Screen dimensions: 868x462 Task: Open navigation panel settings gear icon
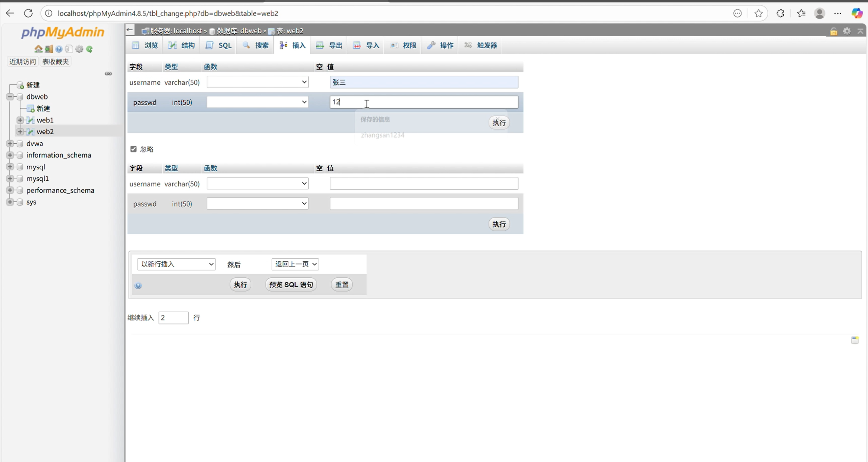coord(79,49)
